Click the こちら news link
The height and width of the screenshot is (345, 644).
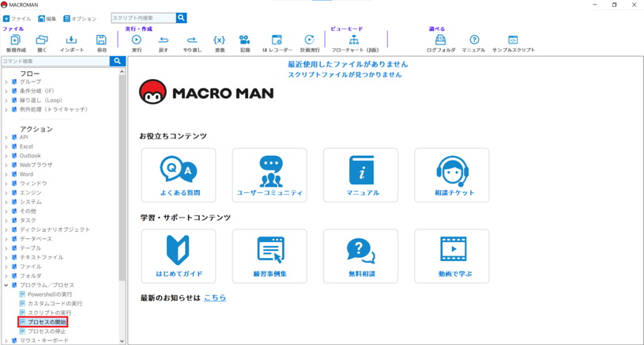[215, 298]
